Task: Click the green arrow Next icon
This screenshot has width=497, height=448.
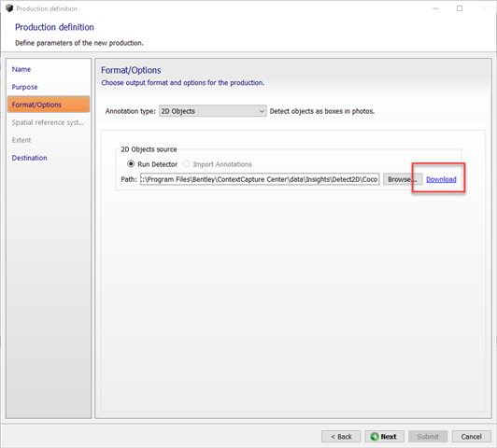Action: [375, 437]
